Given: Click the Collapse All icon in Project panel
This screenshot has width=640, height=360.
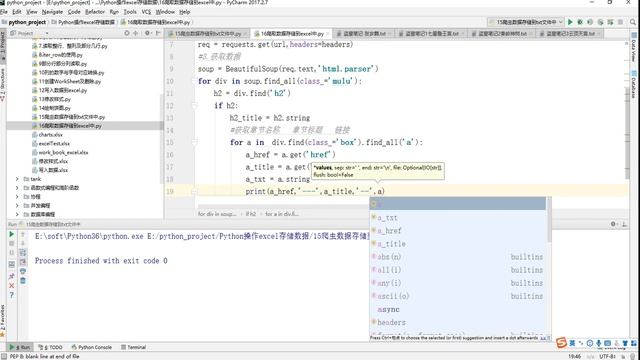Looking at the screenshot, I should [136, 33].
